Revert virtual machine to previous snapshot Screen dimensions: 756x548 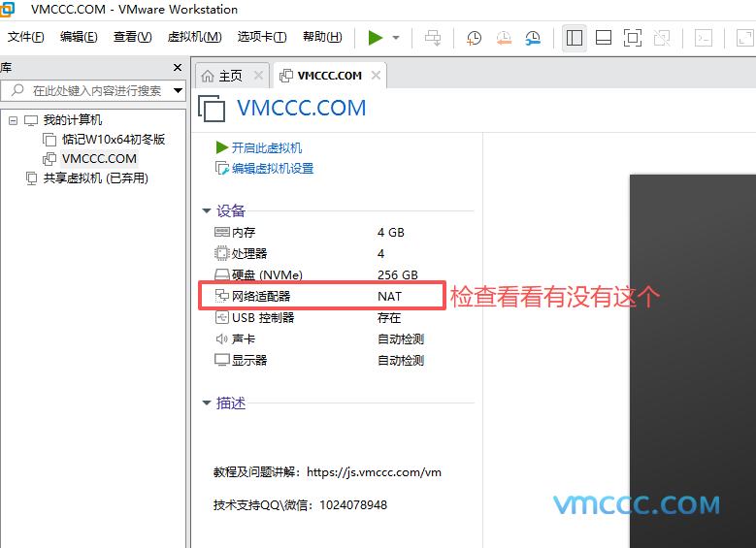503,38
